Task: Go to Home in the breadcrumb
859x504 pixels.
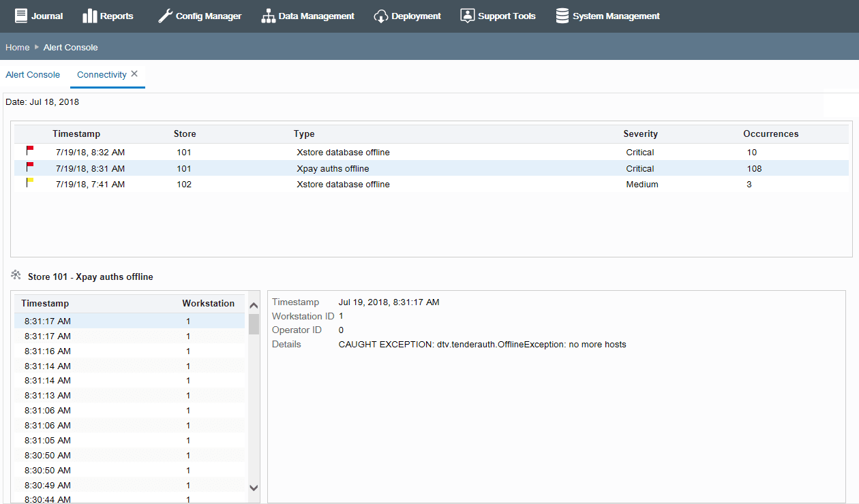Action: tap(18, 48)
